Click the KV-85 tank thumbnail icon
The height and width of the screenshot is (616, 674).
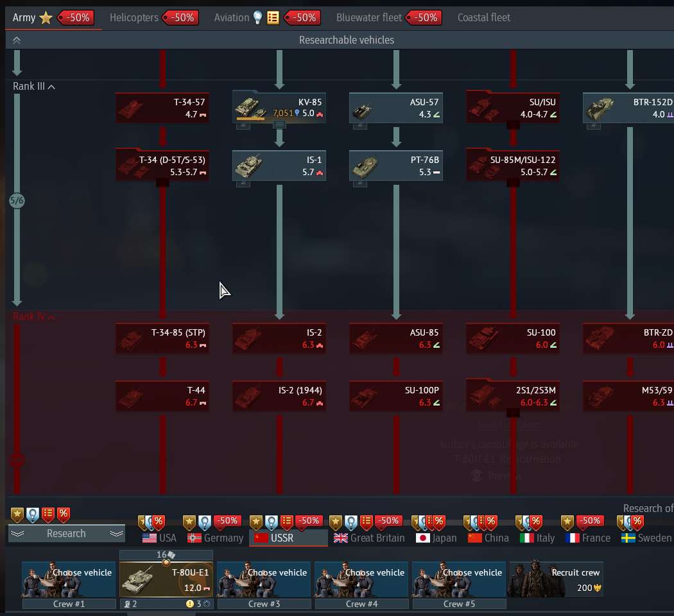pos(252,108)
